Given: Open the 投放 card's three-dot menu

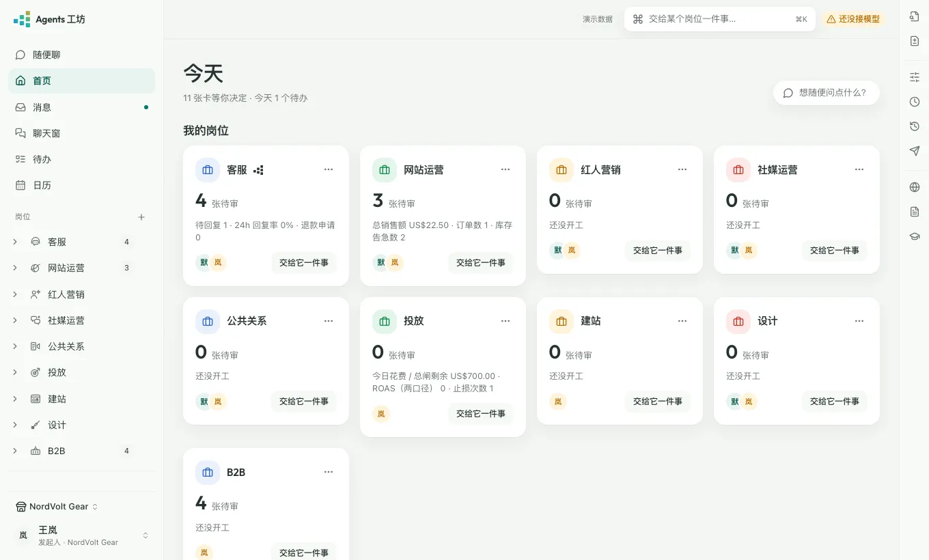Looking at the screenshot, I should 505,321.
